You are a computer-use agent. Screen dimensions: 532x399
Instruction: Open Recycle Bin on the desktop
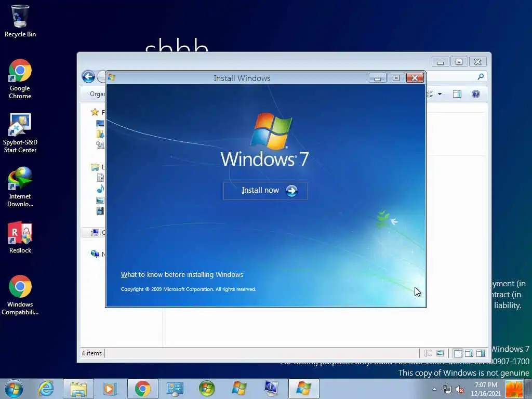(20, 20)
